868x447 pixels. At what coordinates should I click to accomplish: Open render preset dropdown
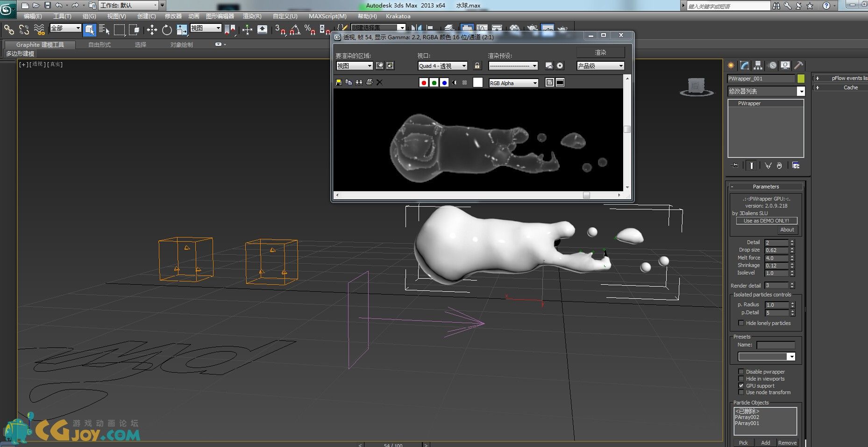tap(513, 66)
